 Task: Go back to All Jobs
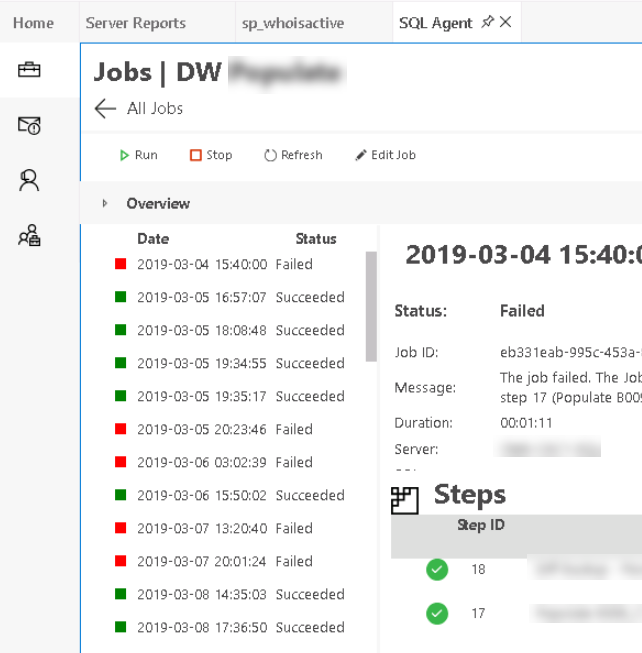tap(155, 109)
